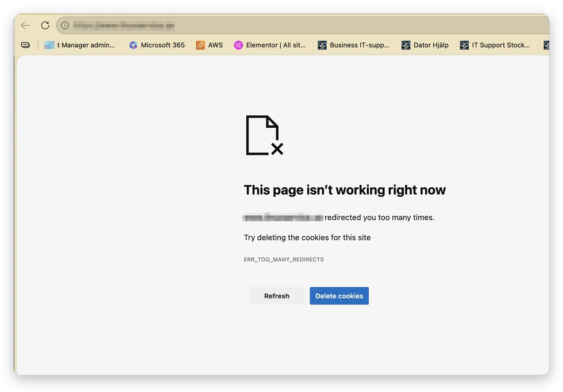Click the 'redirected you too many times.' text
The width and height of the screenshot is (563, 392).
pos(379,218)
